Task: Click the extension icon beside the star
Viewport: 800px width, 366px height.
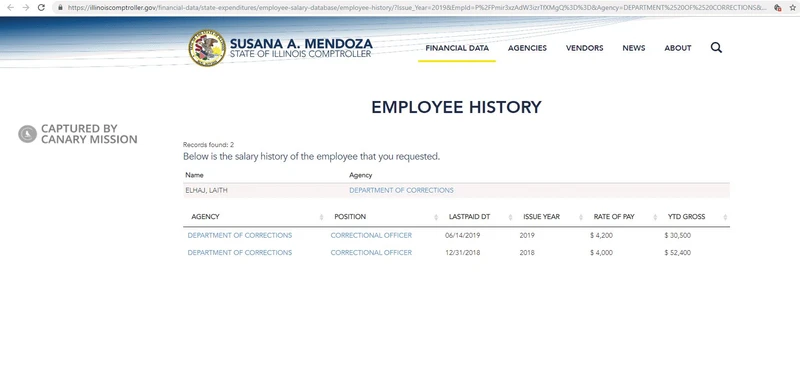Action: (778, 8)
